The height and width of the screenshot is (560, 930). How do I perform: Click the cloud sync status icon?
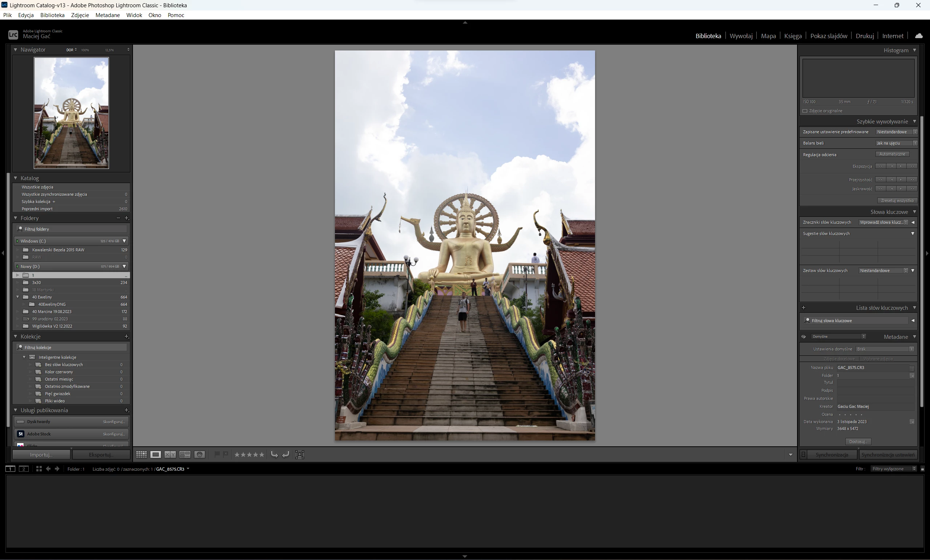click(919, 36)
